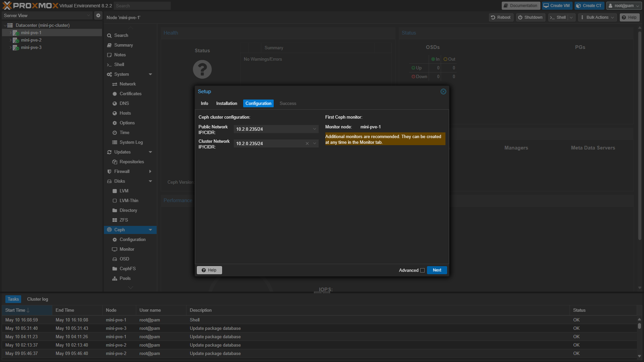This screenshot has width=644, height=362.
Task: Click the Search magnifier icon in node menu
Action: (109, 36)
